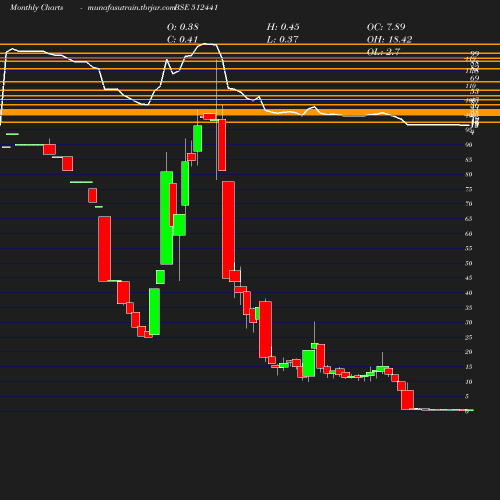The width and height of the screenshot is (500, 500).
Task: Click the 25 price axis label
Action: [469, 337]
